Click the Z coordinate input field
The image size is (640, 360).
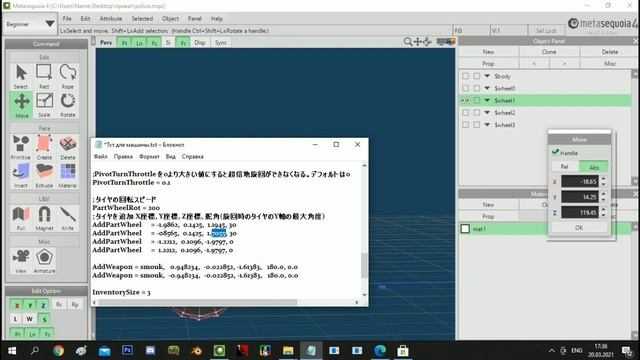pyautogui.click(x=580, y=212)
